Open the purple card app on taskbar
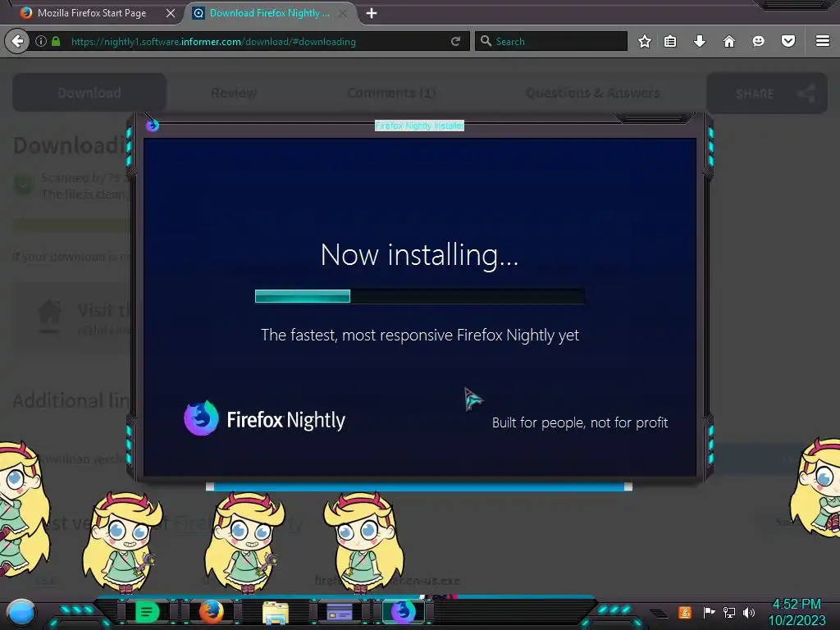This screenshot has height=630, width=840. (339, 612)
